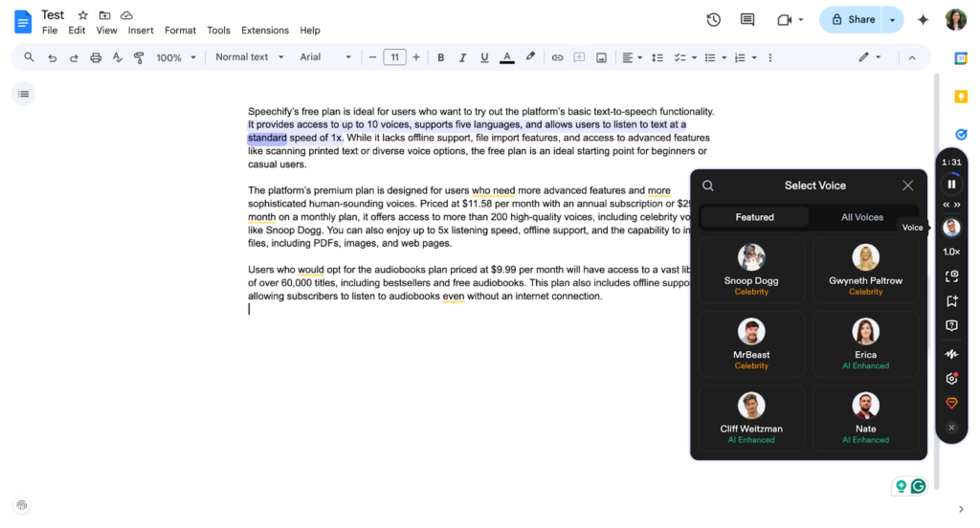Check the cloud save status icon
Viewport: 980px width, 528px height.
(x=126, y=15)
